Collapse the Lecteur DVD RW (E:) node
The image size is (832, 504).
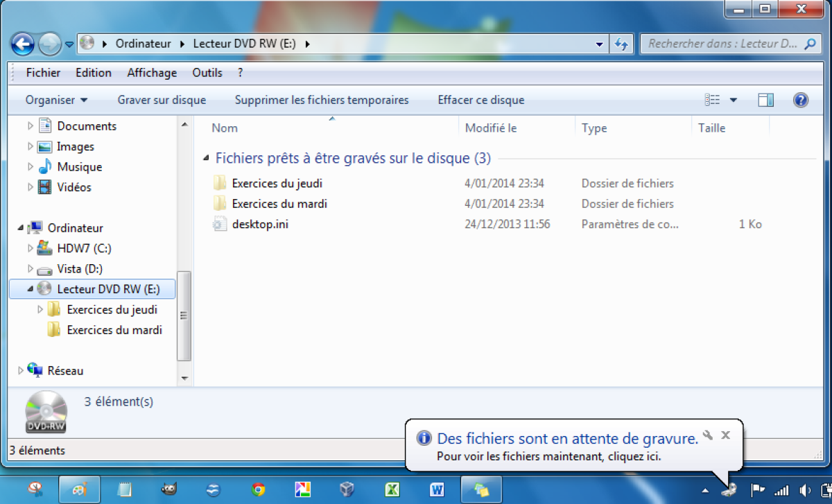click(31, 288)
